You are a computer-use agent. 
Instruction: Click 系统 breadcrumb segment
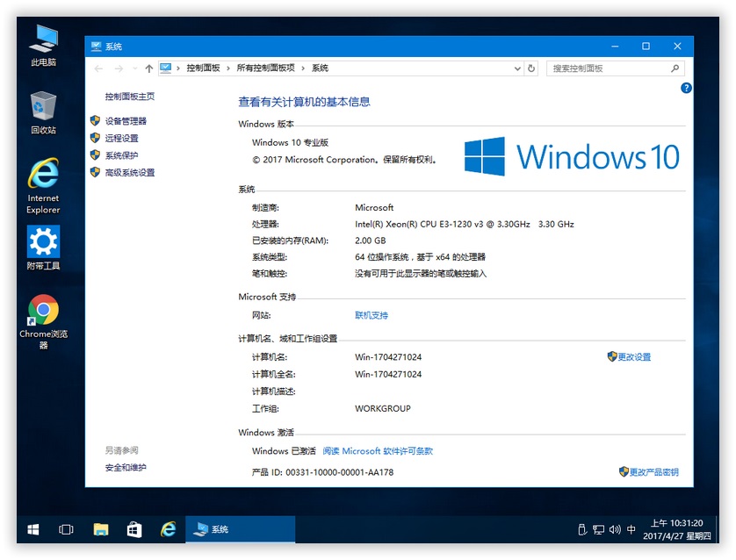320,68
